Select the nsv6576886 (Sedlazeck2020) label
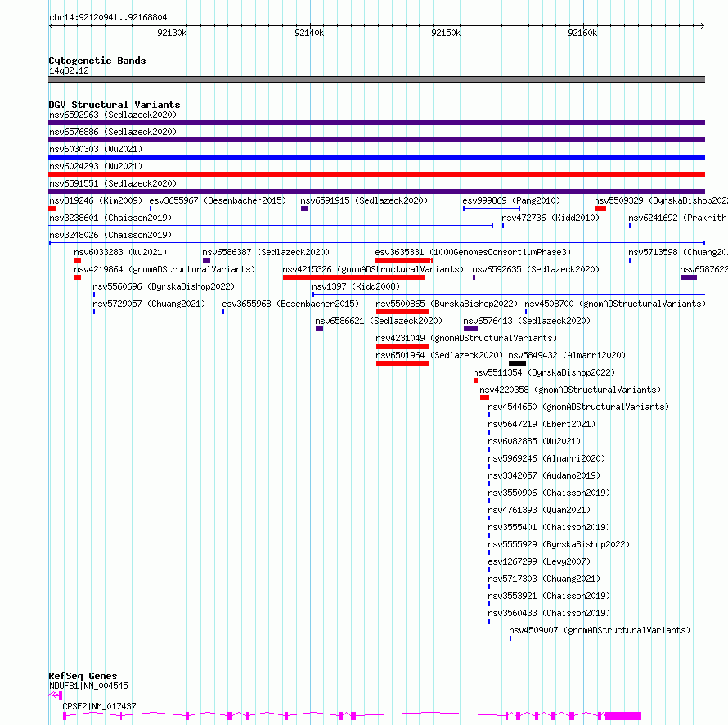Screen dimensions: 728x725 point(113,132)
